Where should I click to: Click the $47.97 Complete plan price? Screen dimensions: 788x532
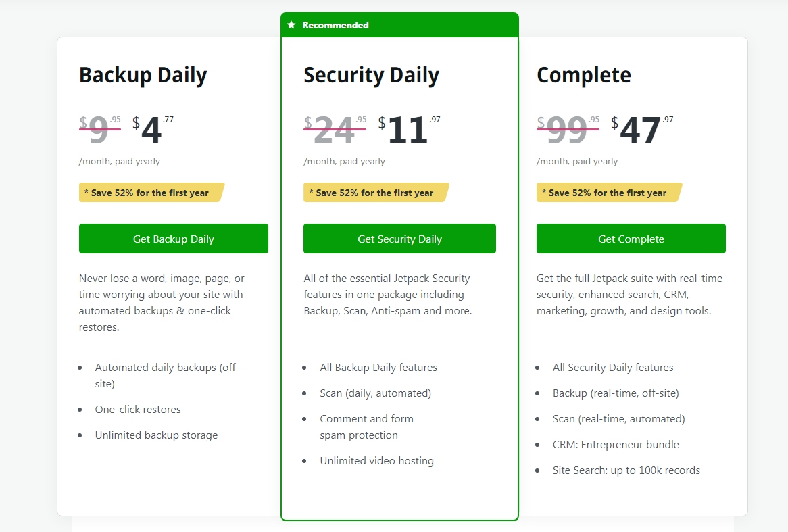pyautogui.click(x=642, y=129)
